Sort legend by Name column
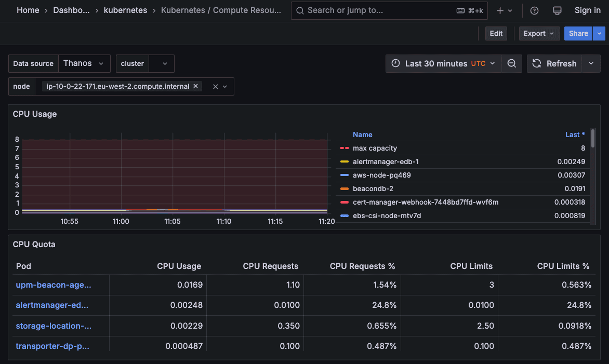This screenshot has width=609, height=364. coord(362,134)
